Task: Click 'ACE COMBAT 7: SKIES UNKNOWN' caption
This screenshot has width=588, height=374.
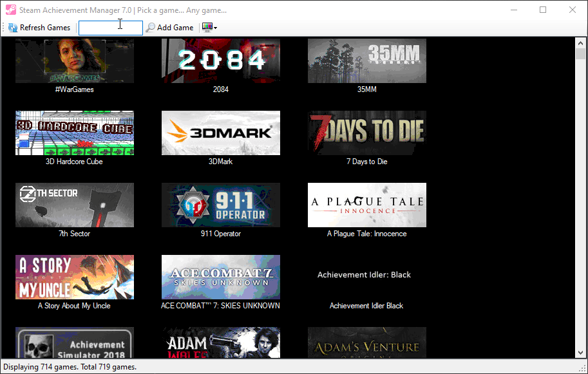Action: tap(220, 306)
